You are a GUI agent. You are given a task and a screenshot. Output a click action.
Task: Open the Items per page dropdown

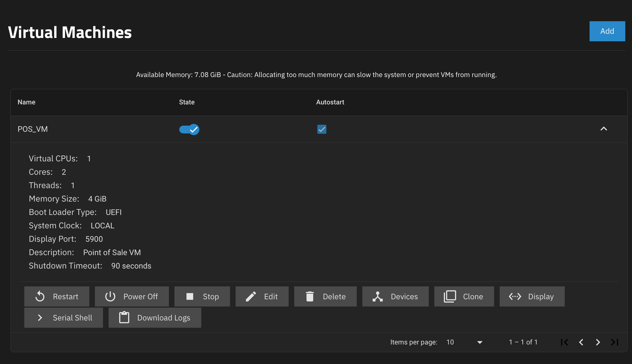(x=463, y=342)
